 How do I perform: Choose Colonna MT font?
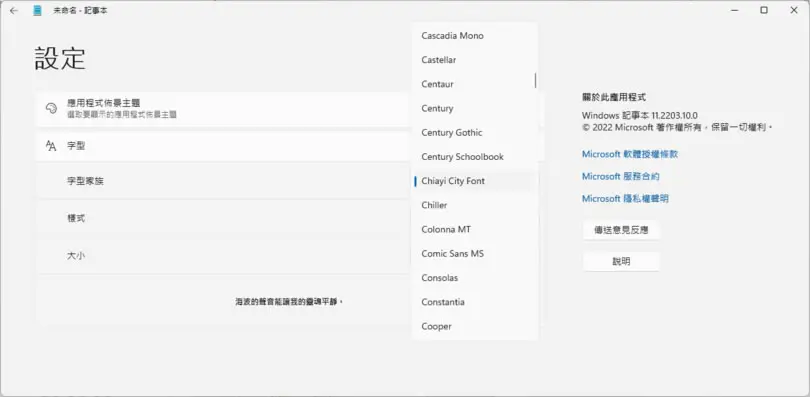475,229
